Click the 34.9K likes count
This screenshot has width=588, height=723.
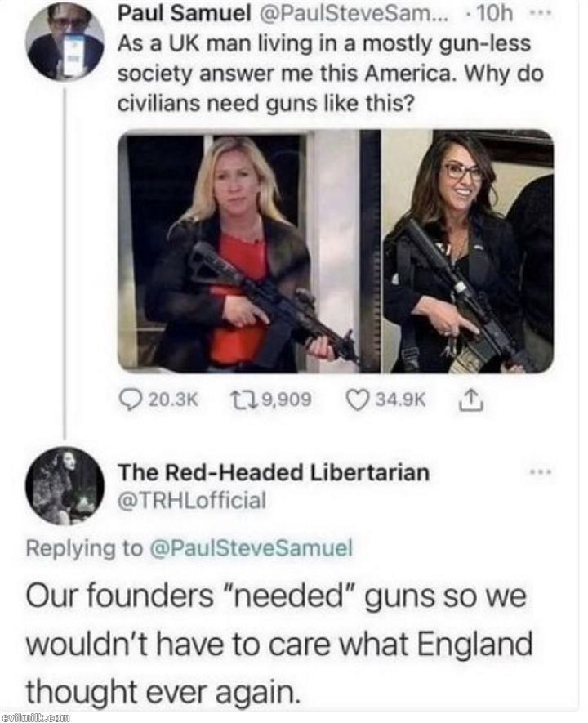tap(400, 399)
